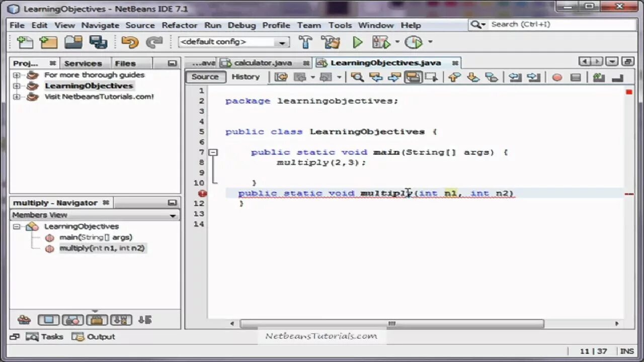This screenshot has height=362, width=644.
Task: Switch to History view button
Action: (246, 77)
